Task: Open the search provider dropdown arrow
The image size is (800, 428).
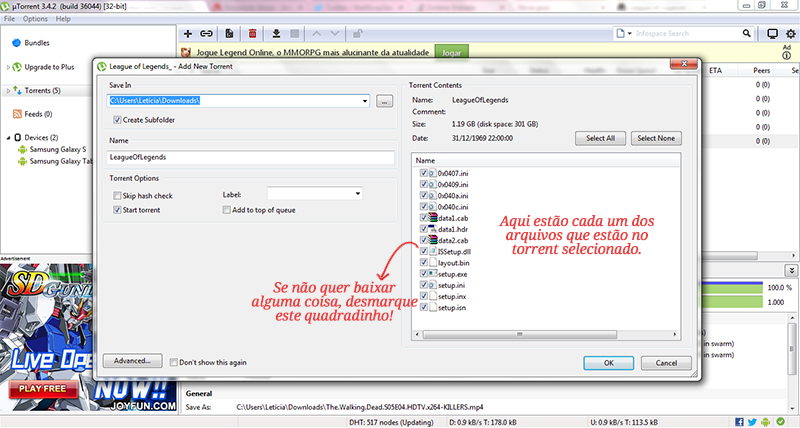Action: [630, 34]
